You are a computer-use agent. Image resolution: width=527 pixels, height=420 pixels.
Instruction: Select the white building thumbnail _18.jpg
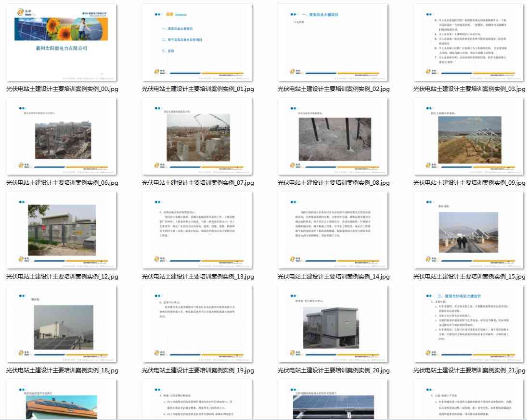(62, 324)
